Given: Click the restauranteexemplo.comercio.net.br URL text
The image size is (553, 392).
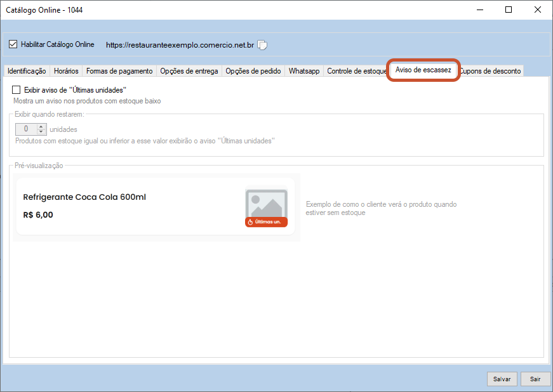Looking at the screenshot, I should point(180,45).
